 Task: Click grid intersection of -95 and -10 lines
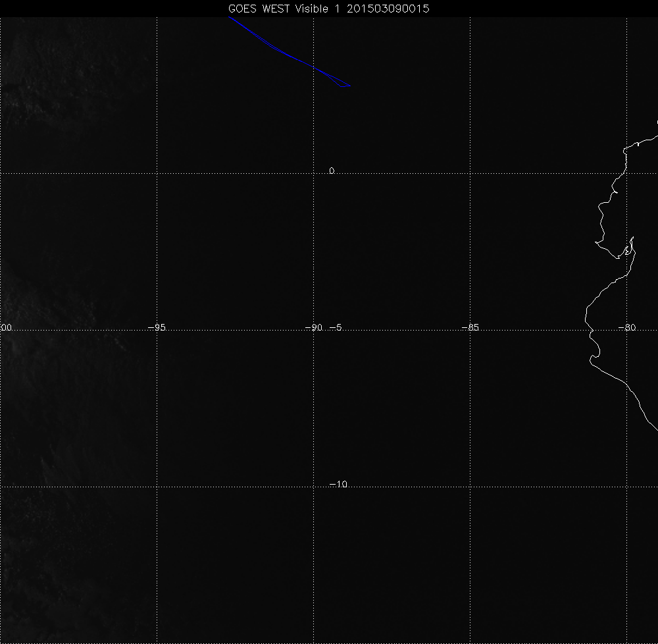157,487
